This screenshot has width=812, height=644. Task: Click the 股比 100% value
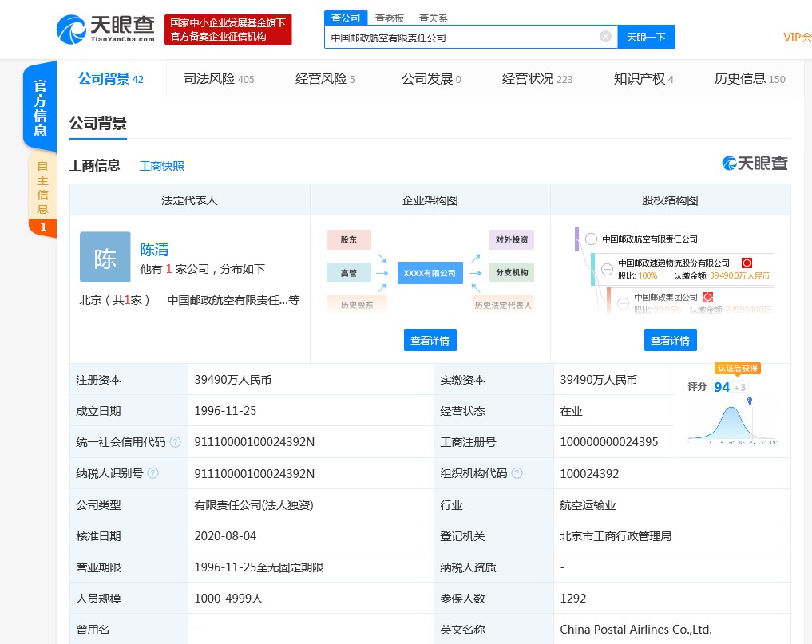click(648, 276)
